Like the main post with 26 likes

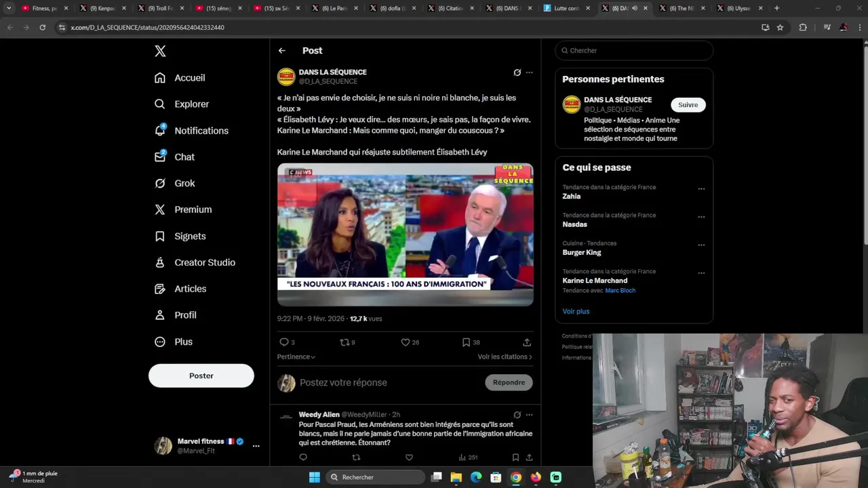(x=410, y=342)
